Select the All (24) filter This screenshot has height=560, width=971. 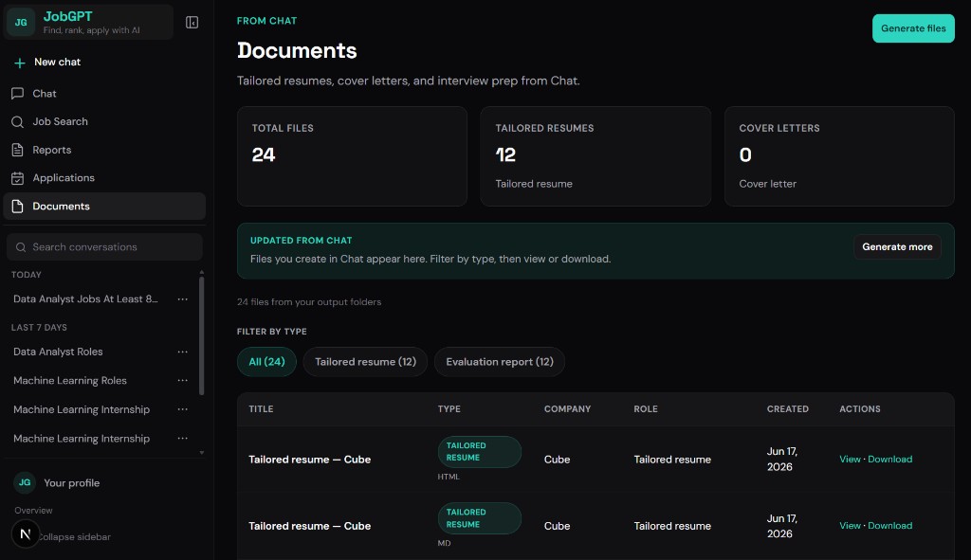266,362
